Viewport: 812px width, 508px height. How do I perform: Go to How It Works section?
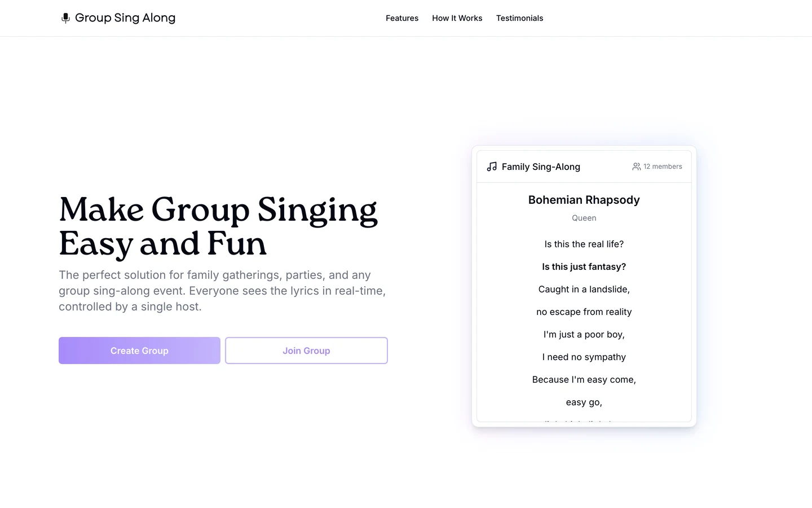(457, 18)
